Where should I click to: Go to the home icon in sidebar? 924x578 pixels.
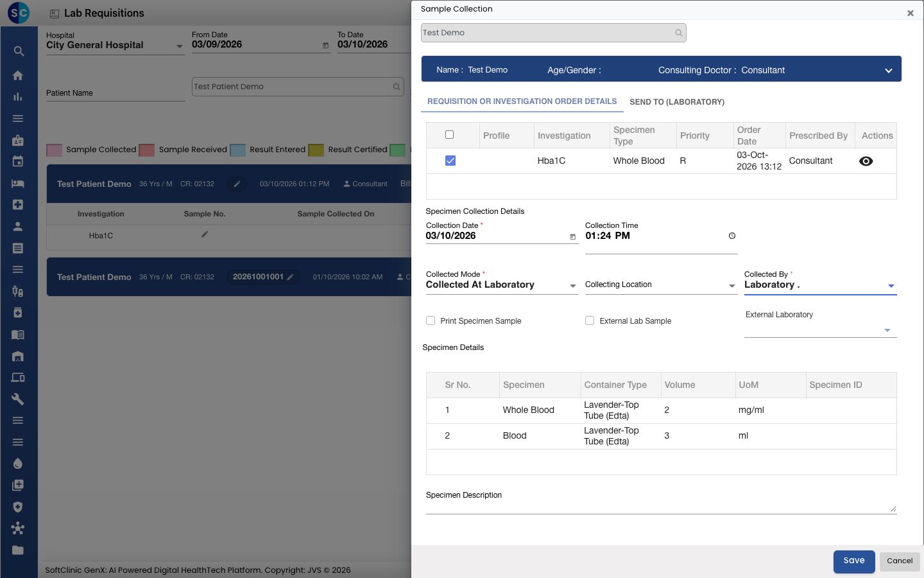[x=18, y=75]
